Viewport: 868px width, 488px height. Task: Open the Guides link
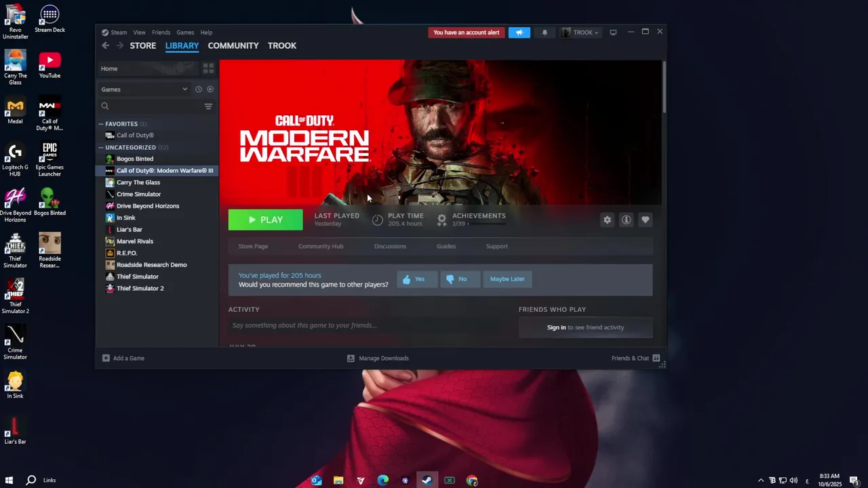pos(446,247)
